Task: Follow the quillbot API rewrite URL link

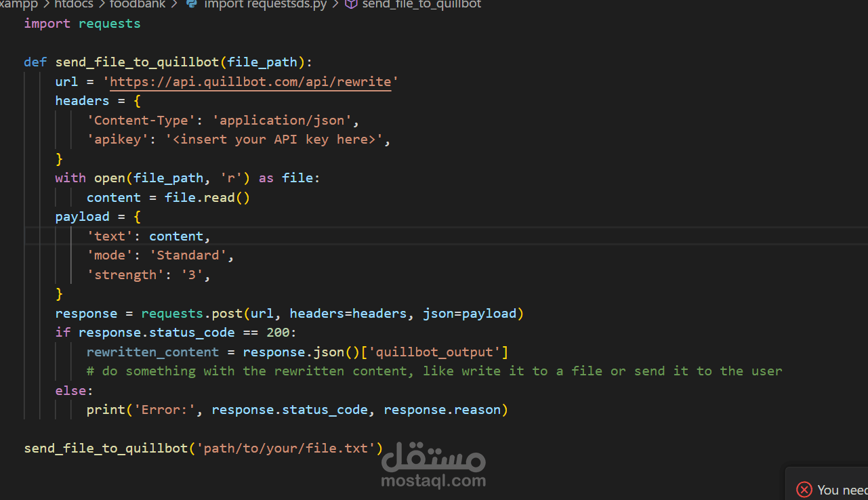Action: [x=251, y=81]
